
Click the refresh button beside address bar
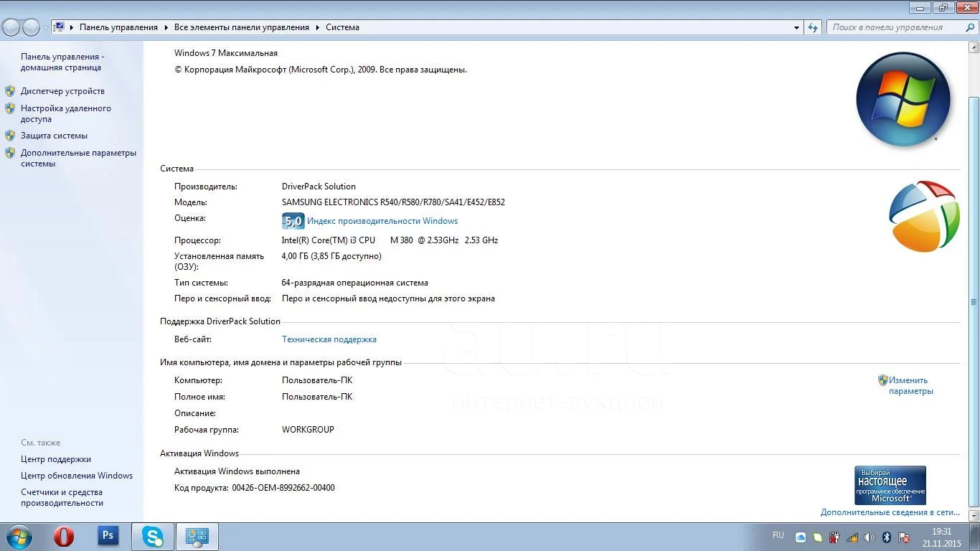click(813, 27)
